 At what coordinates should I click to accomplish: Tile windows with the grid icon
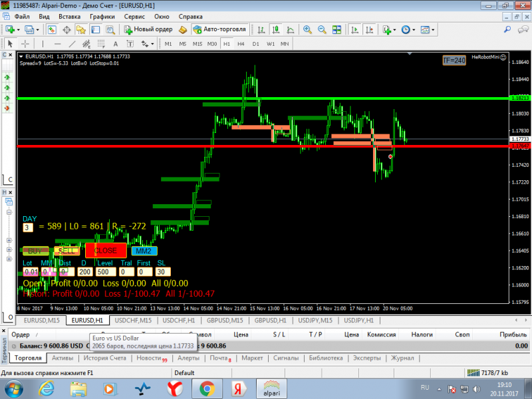pyautogui.click(x=336, y=30)
